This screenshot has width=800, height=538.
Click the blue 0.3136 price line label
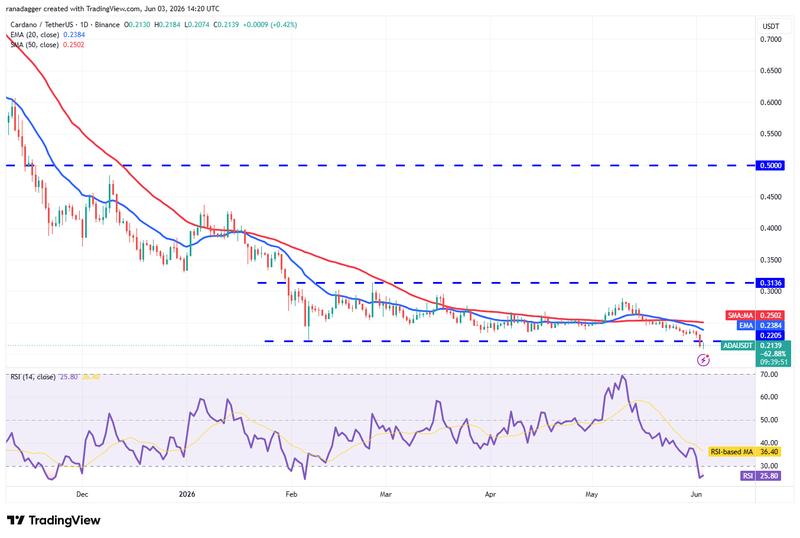[x=770, y=283]
